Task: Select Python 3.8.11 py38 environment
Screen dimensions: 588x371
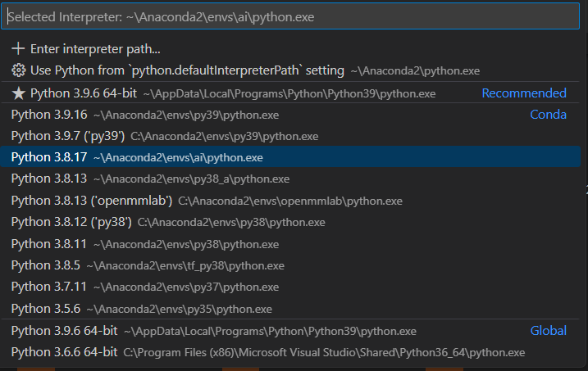Action: point(290,244)
